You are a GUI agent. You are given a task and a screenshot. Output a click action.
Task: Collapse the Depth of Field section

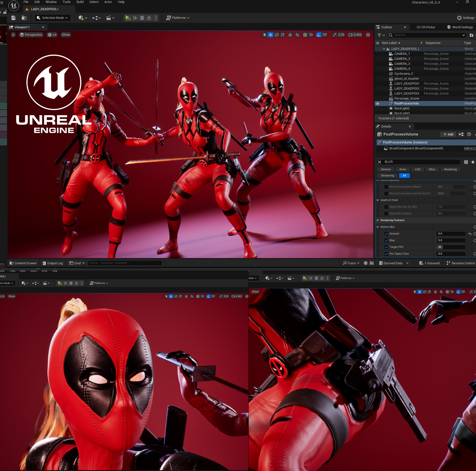(378, 200)
